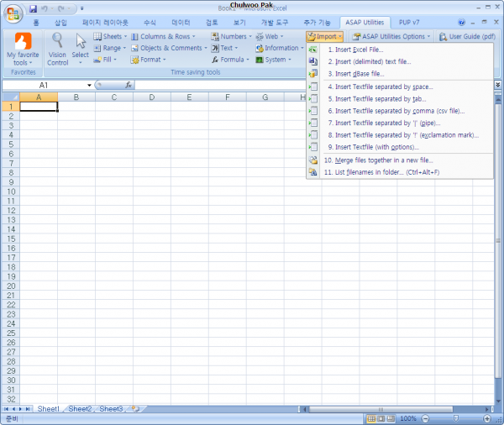This screenshot has width=504, height=425.
Task: Click the Name Box showing A1
Action: 44,85
